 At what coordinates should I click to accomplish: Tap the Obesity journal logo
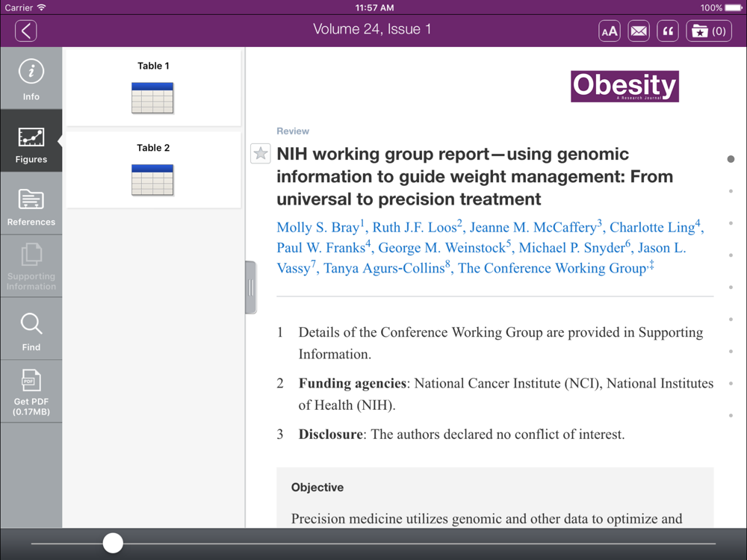point(624,86)
